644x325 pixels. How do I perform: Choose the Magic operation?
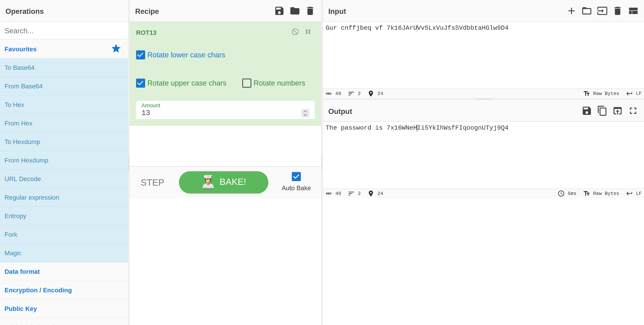click(13, 253)
